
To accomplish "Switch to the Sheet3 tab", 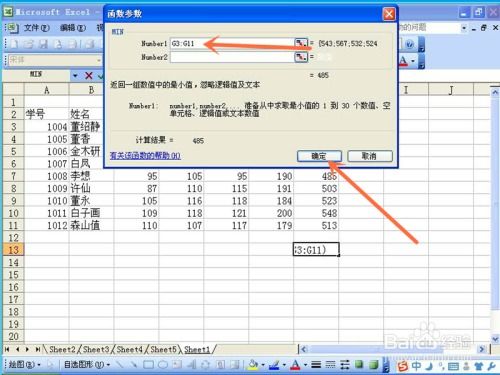I will 96,349.
